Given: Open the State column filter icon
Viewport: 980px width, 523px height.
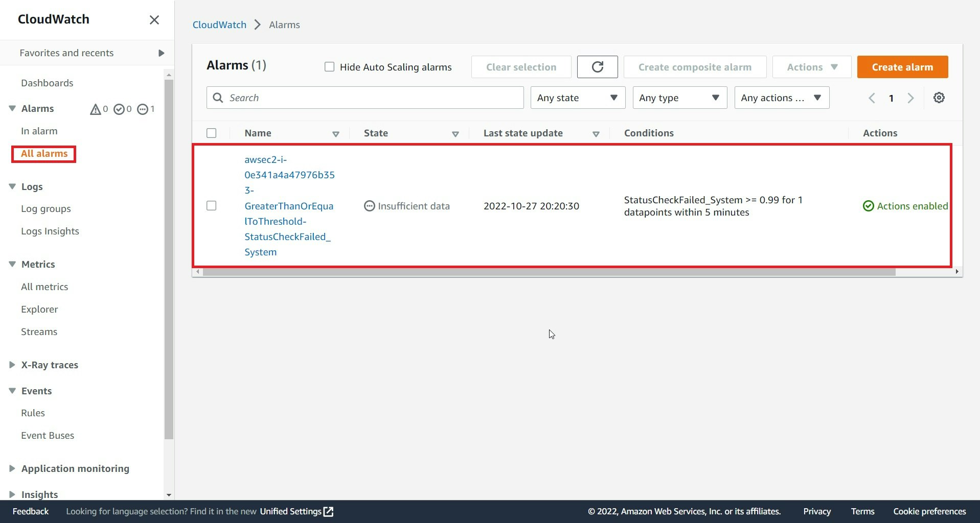Looking at the screenshot, I should pyautogui.click(x=455, y=134).
